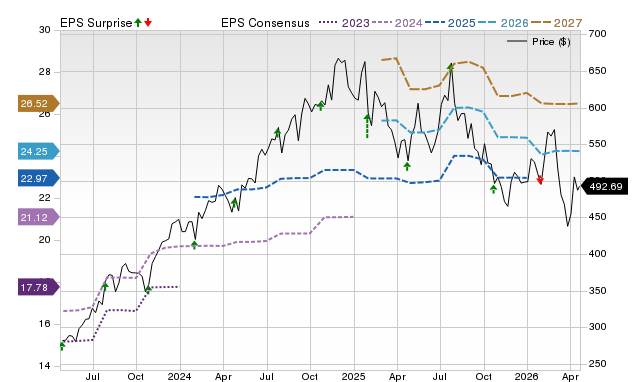This screenshot has height=382, width=640.
Task: Click the 30 label on EPS axis
Action: point(45,30)
